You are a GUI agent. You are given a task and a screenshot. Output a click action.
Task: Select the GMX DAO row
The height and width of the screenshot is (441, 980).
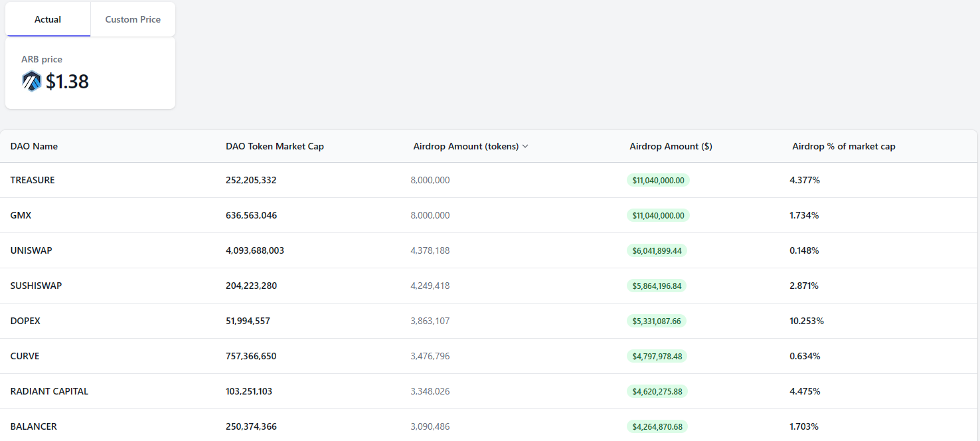[x=489, y=215]
